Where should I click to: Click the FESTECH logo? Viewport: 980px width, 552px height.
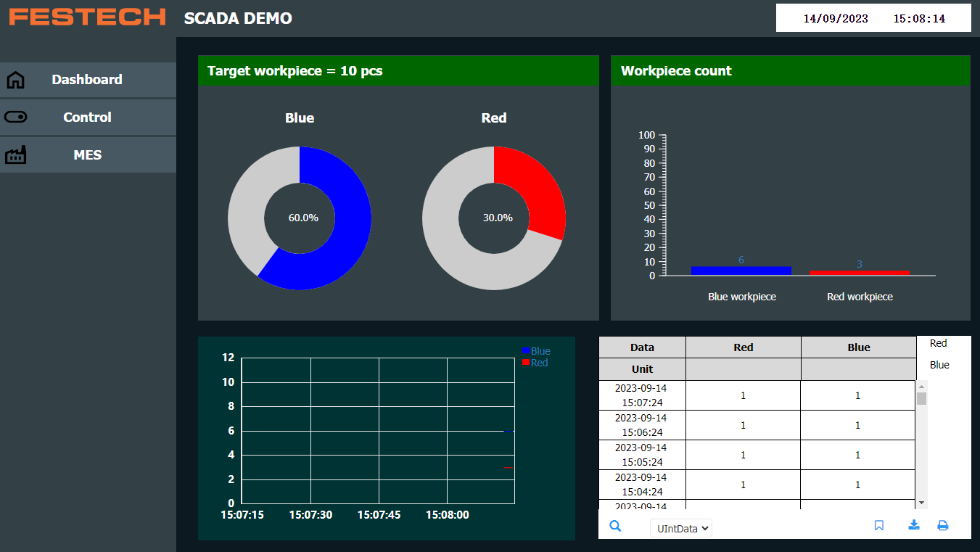point(87,17)
